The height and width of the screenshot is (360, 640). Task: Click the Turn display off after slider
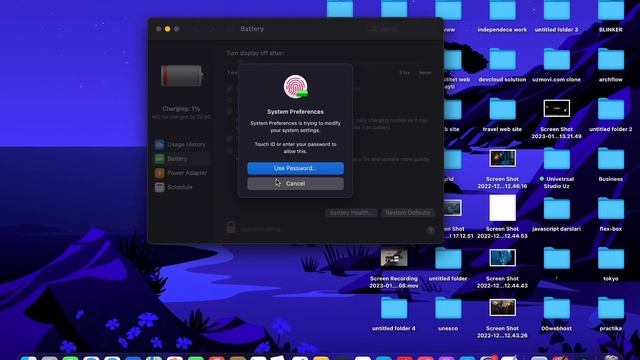(329, 62)
